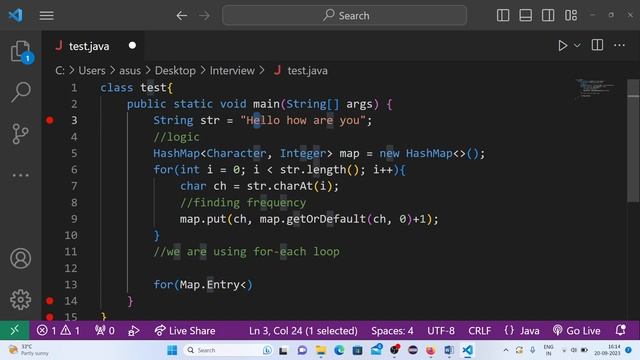Viewport: 640px width, 360px height.
Task: Open File Explorer from taskbar
Action: coord(321,350)
